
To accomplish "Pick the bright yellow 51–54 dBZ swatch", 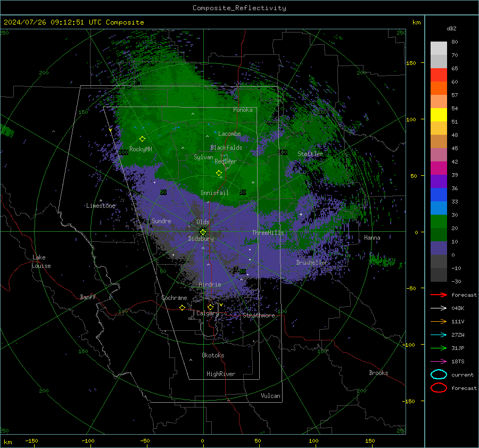I will [x=439, y=115].
